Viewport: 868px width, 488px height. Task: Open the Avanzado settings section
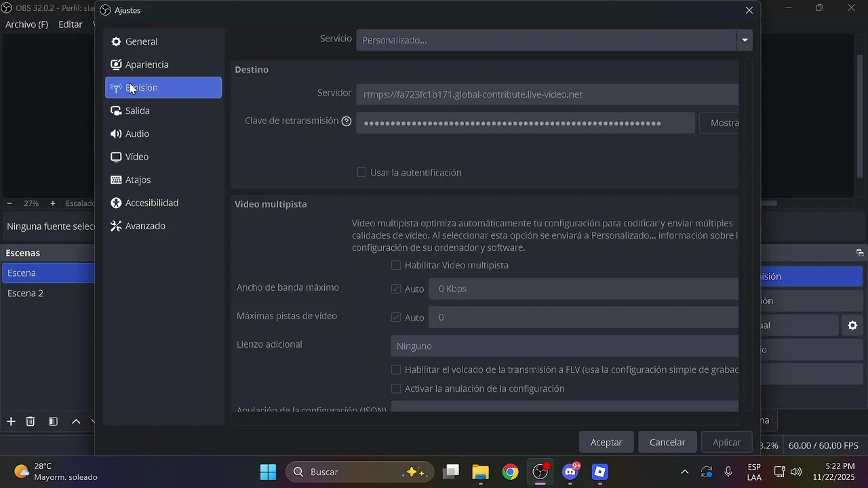(x=163, y=226)
